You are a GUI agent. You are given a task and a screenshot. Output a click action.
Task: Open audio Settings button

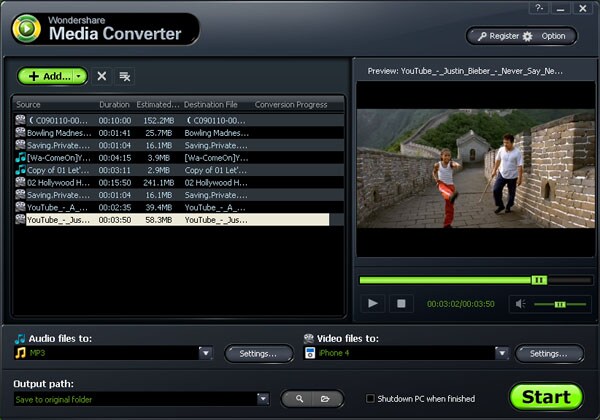(259, 353)
